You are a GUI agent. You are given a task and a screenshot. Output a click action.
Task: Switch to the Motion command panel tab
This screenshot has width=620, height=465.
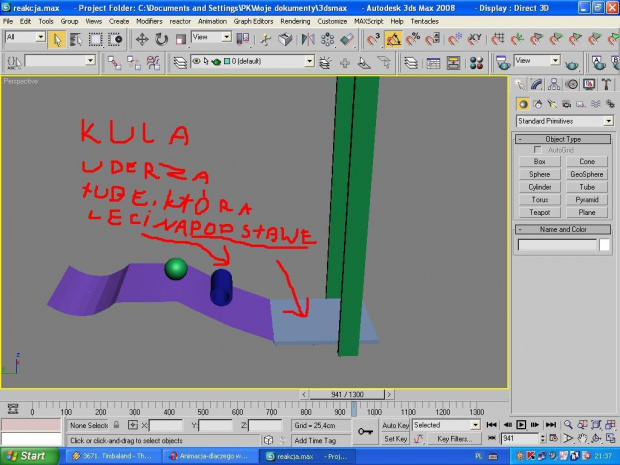pos(571,84)
